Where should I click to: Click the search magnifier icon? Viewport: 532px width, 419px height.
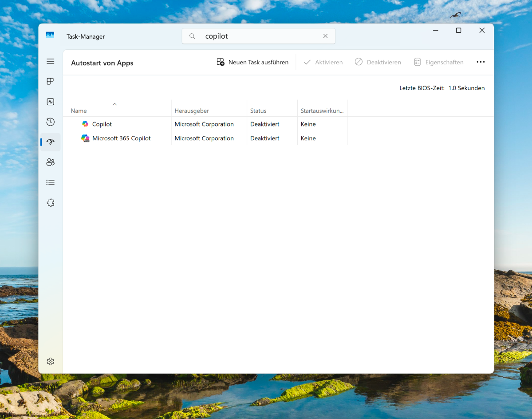tap(192, 36)
